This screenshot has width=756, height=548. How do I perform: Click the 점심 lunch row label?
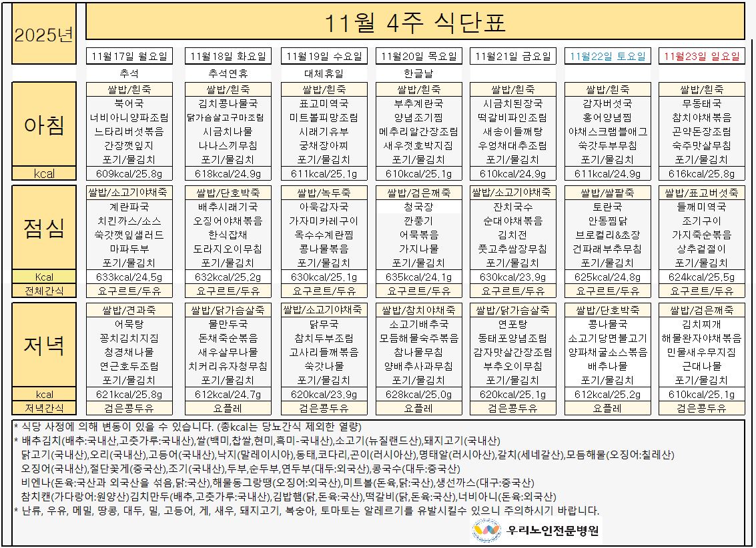pyautogui.click(x=44, y=228)
